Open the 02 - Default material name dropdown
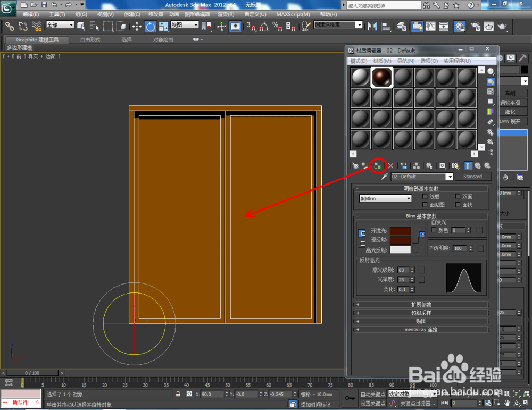Screen dimensions: 532x410 [422, 177]
